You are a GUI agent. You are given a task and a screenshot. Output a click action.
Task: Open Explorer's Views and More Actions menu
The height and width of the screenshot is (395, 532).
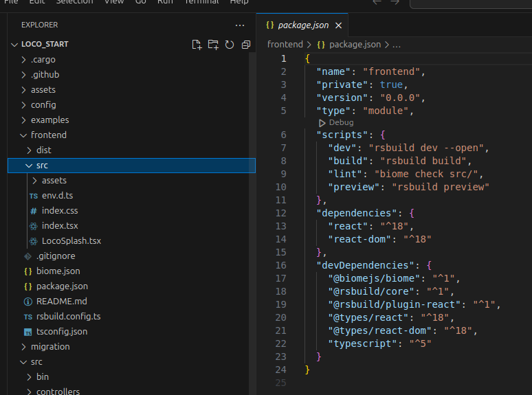click(x=239, y=25)
